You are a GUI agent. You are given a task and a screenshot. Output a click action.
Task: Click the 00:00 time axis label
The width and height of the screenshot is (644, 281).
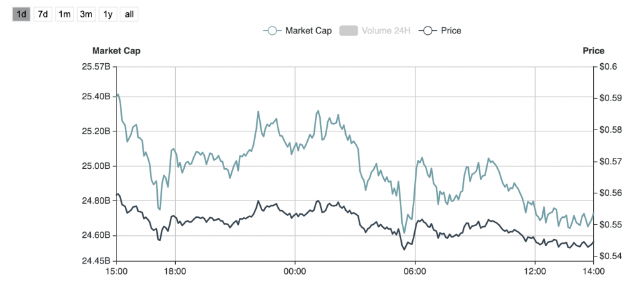pyautogui.click(x=295, y=271)
